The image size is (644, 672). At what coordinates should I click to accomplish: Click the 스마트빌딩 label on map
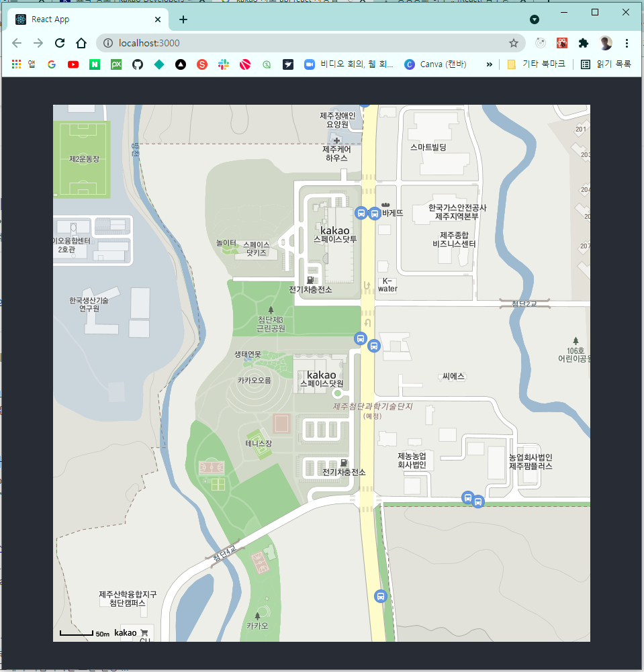428,147
